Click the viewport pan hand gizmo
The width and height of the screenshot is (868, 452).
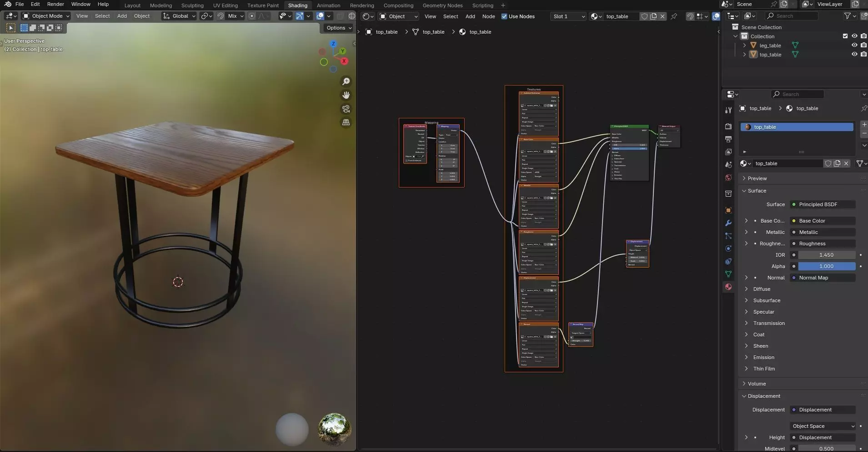(346, 95)
